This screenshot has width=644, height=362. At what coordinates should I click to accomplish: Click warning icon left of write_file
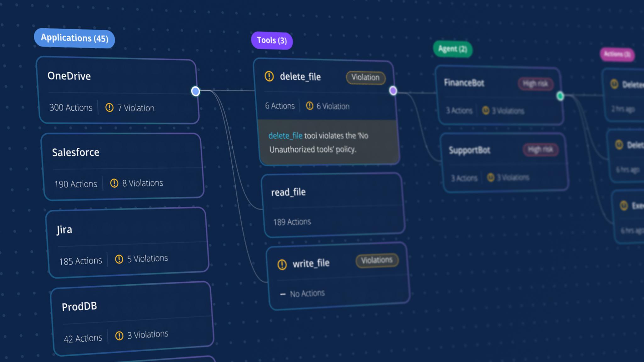(282, 264)
